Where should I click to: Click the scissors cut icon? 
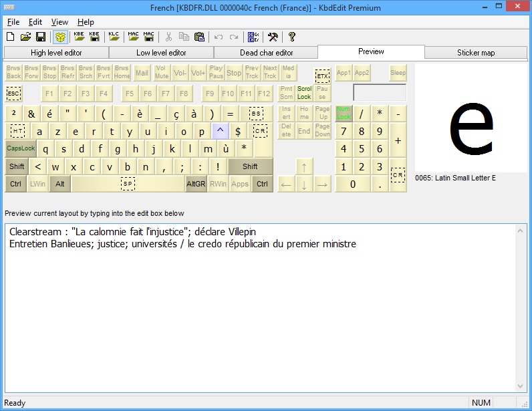(x=168, y=37)
